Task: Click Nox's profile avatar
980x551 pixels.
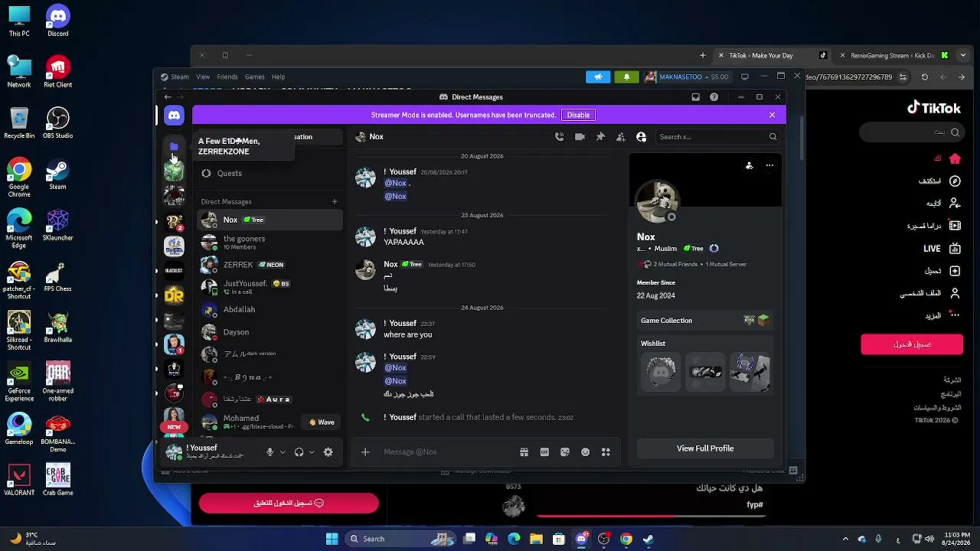Action: [658, 202]
